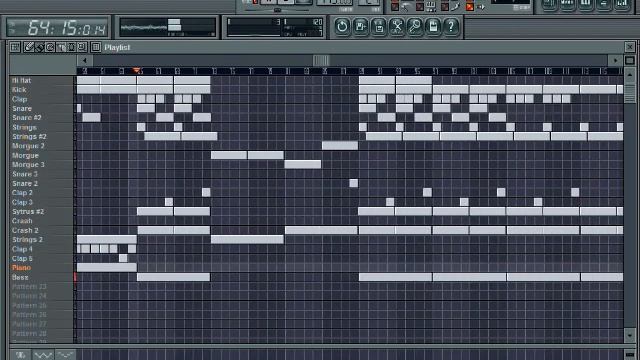Click the Morgue 3 pattern block
This screenshot has height=360, width=640.
302,164
